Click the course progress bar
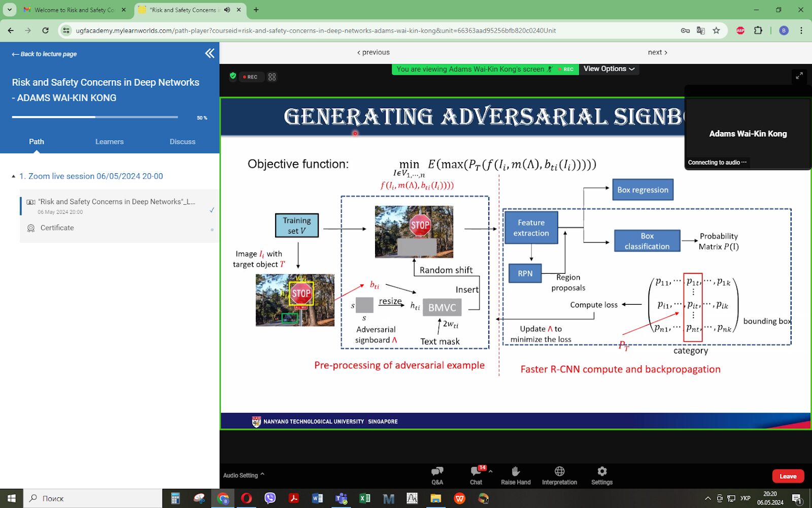The height and width of the screenshot is (508, 812). (x=95, y=117)
